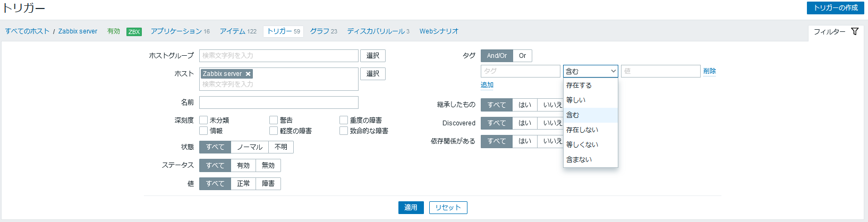Click the 追加 link to add tag

point(487,85)
